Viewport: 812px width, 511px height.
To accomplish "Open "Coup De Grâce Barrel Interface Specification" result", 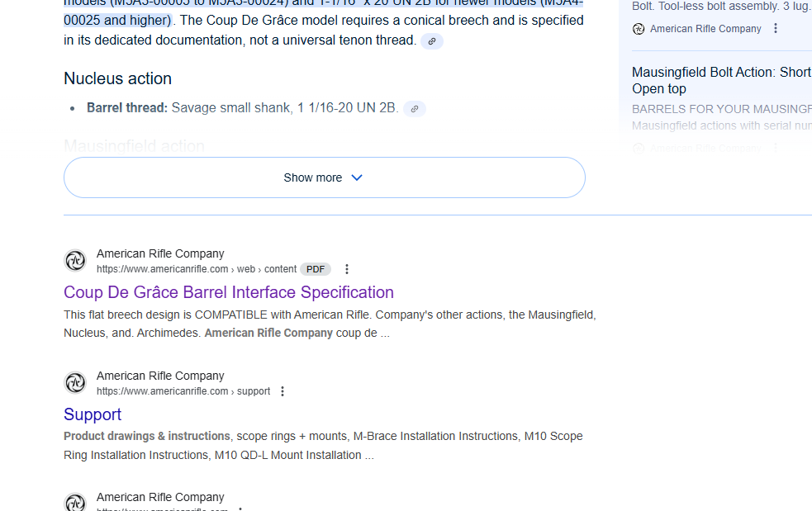I will click(x=229, y=292).
